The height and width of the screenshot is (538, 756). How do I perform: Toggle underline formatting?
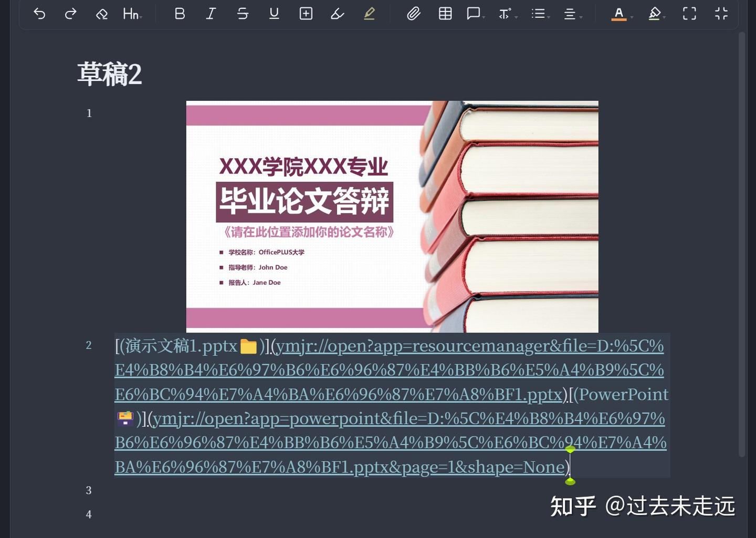274,14
